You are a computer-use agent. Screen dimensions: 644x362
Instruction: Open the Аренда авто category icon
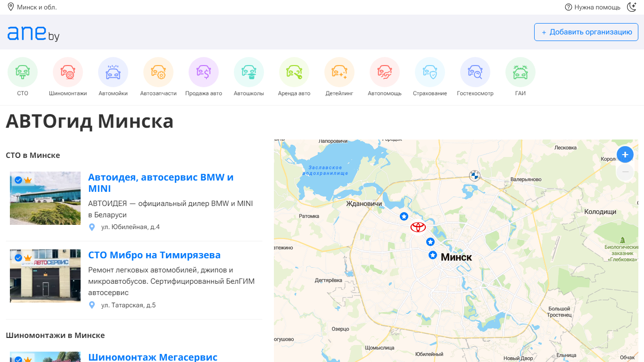[294, 72]
